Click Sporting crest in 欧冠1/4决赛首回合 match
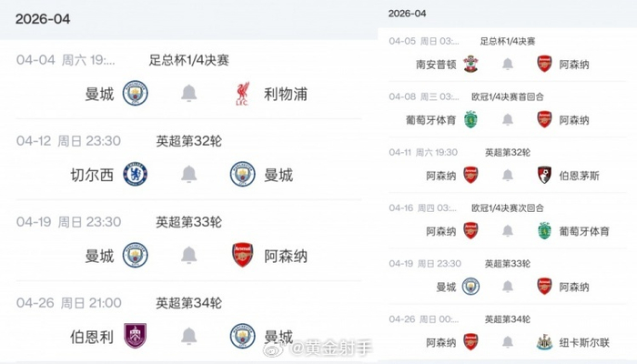Image resolution: width=637 pixels, height=364 pixels. pos(470,119)
